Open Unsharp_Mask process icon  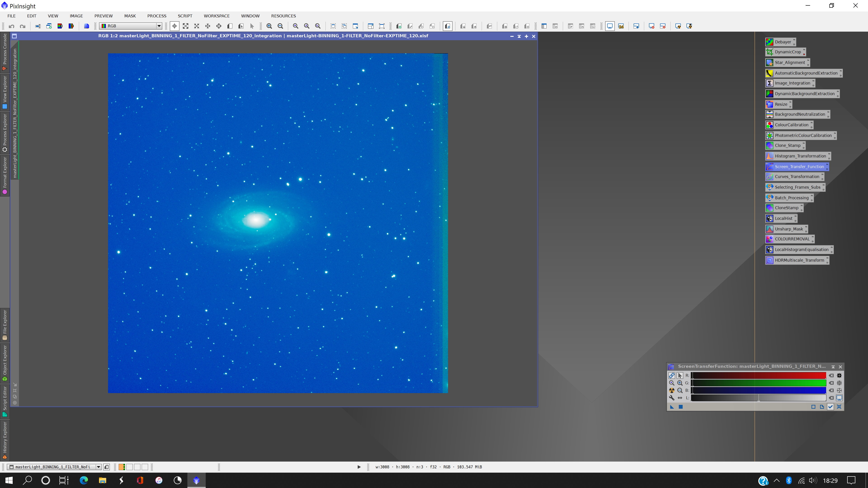click(x=786, y=229)
